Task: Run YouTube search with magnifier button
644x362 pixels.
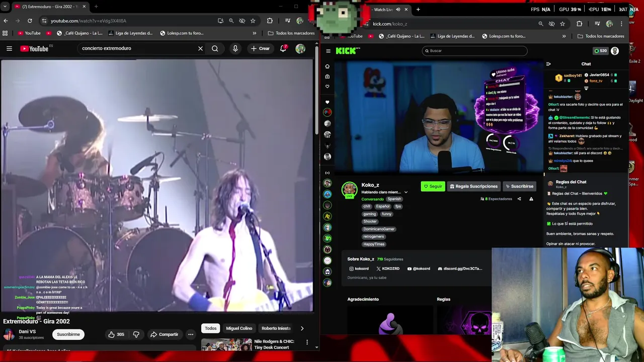Action: 215,48
